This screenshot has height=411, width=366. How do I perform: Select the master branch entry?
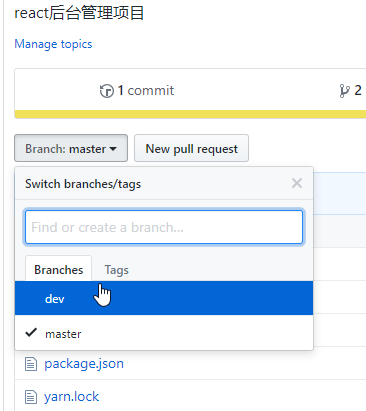pos(164,333)
